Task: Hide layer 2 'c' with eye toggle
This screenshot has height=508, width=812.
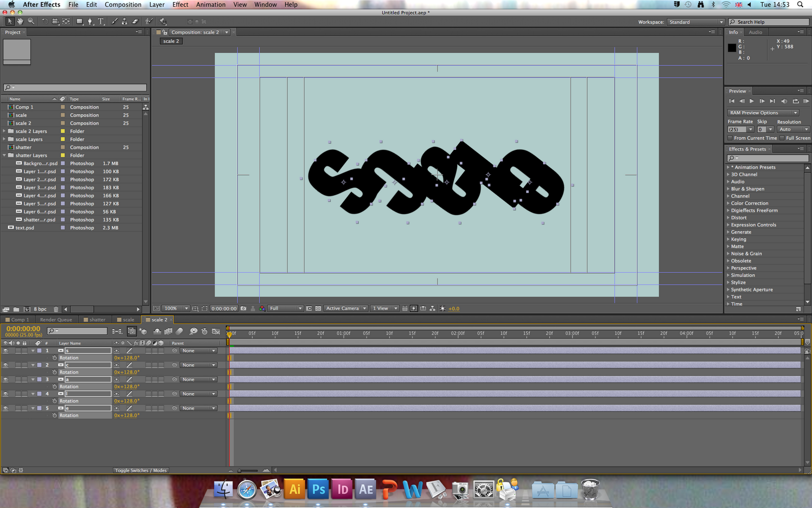Action: tap(6, 365)
